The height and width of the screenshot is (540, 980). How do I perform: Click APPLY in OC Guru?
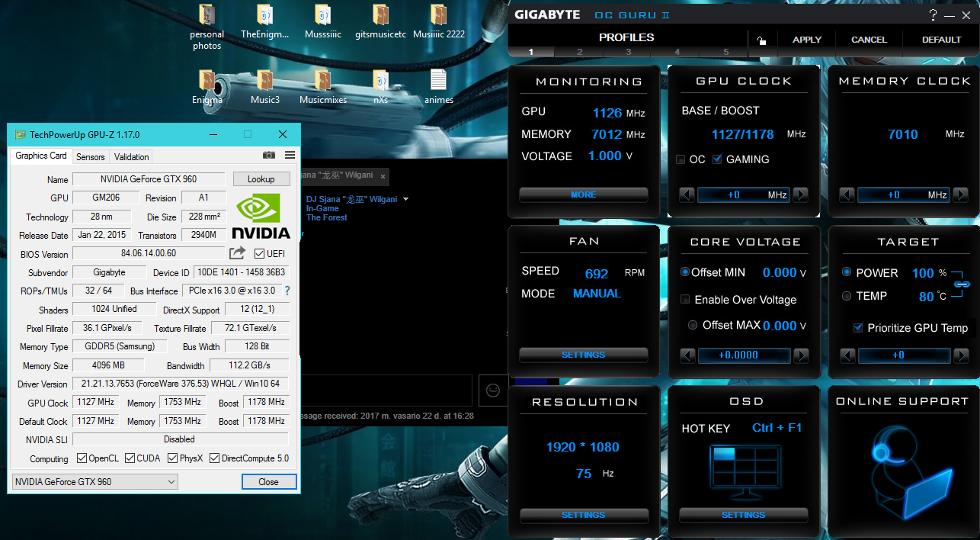click(x=807, y=40)
